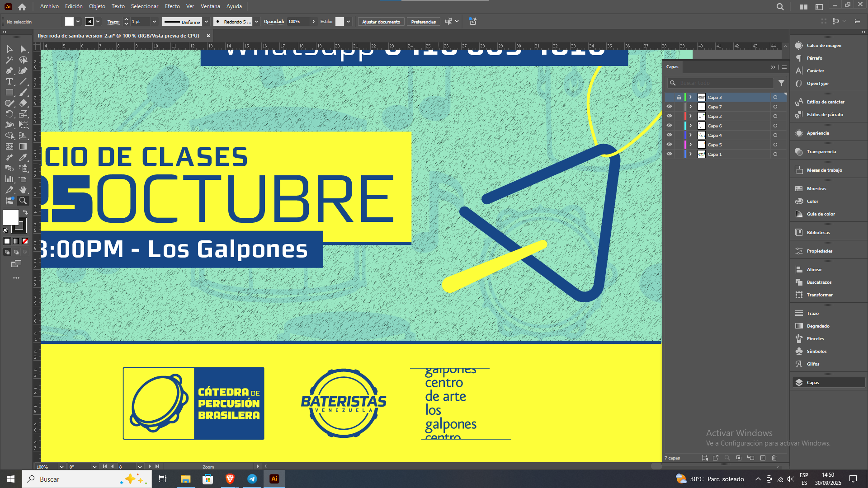Choose the Rectangle tool

pos(9,92)
